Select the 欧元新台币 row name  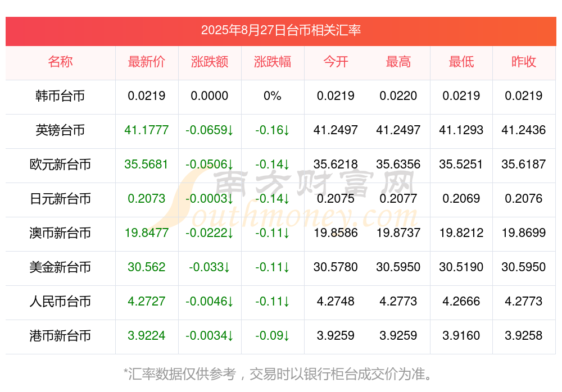pos(60,165)
